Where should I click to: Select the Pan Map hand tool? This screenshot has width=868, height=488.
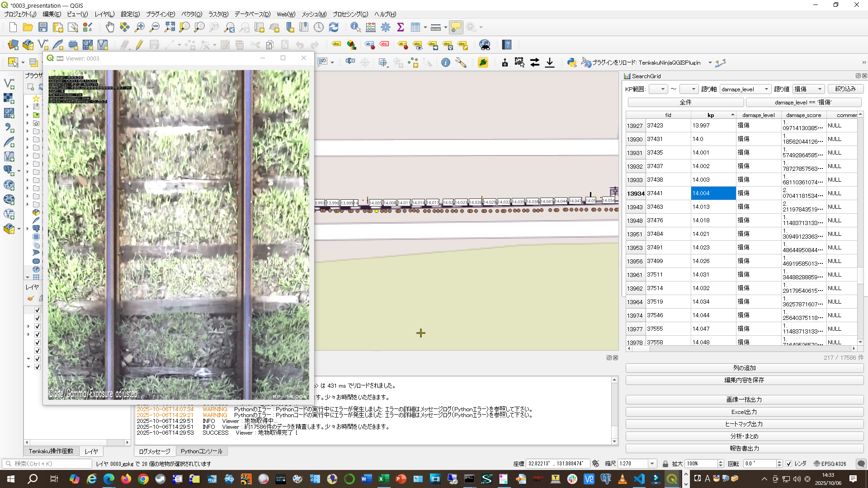pyautogui.click(x=110, y=28)
